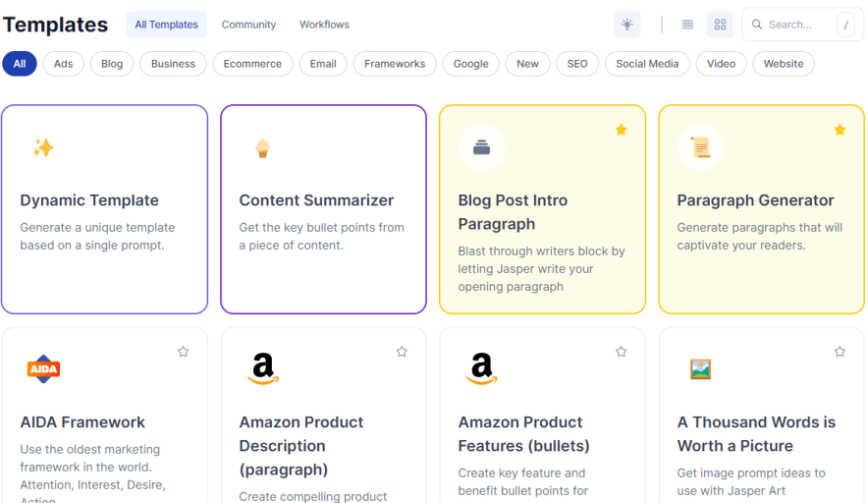Open the Content Summarizer template card
Viewport: 868px width, 503px height.
pyautogui.click(x=323, y=209)
